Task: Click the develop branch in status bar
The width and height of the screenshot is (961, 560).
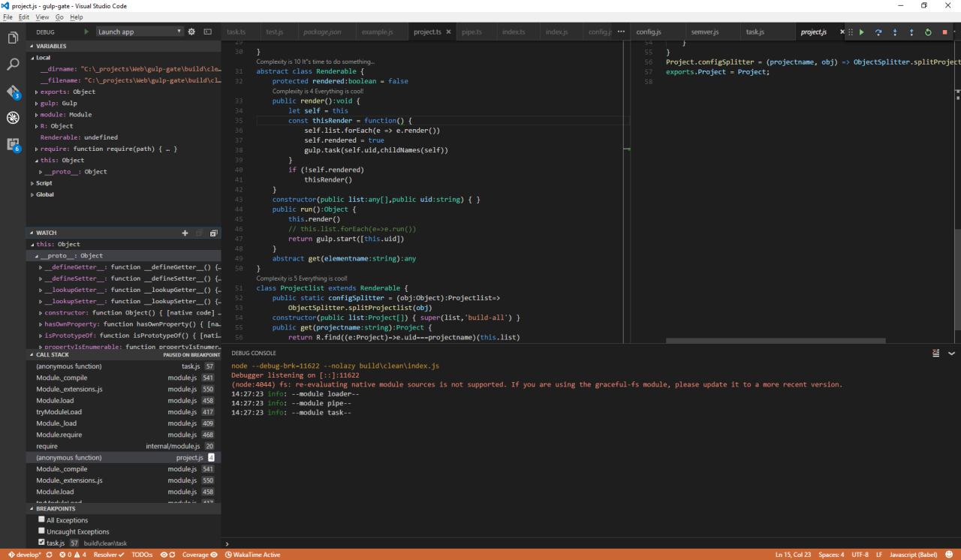Action: coord(21,555)
